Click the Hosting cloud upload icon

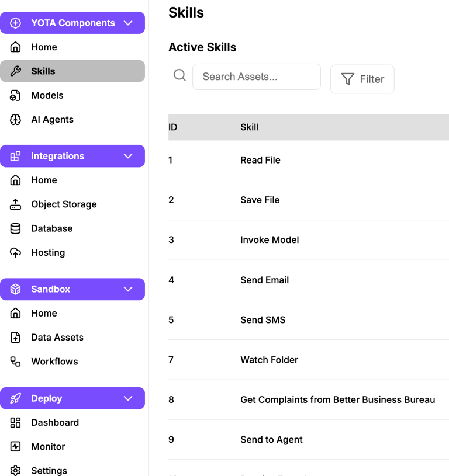pos(16,253)
